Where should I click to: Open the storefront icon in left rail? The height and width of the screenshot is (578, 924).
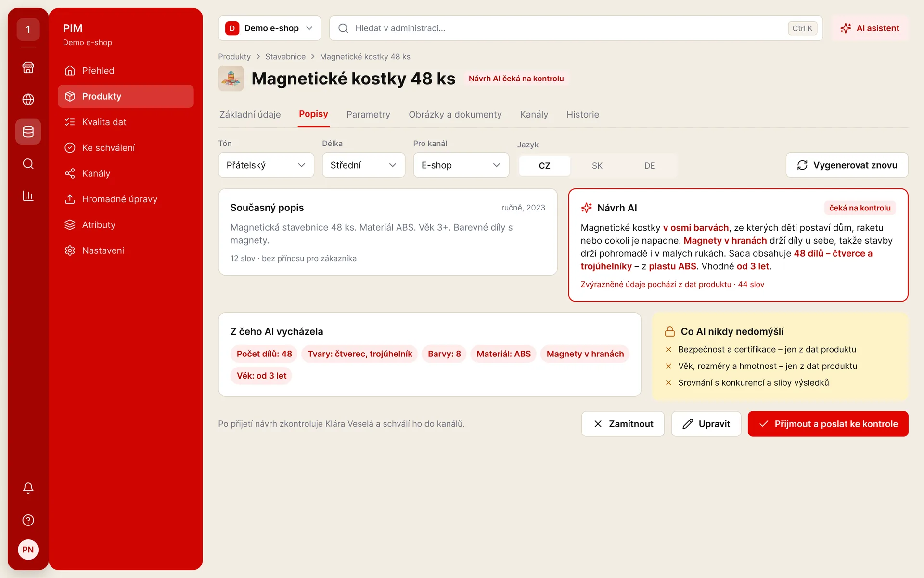[28, 67]
